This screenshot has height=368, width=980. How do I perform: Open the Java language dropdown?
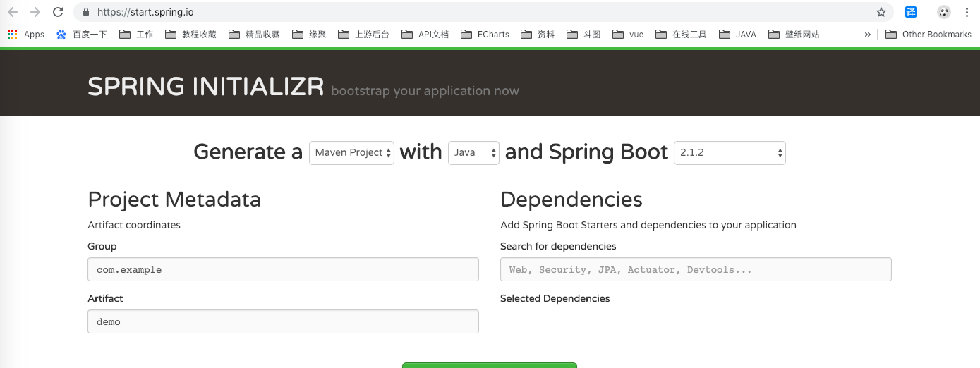pos(473,153)
